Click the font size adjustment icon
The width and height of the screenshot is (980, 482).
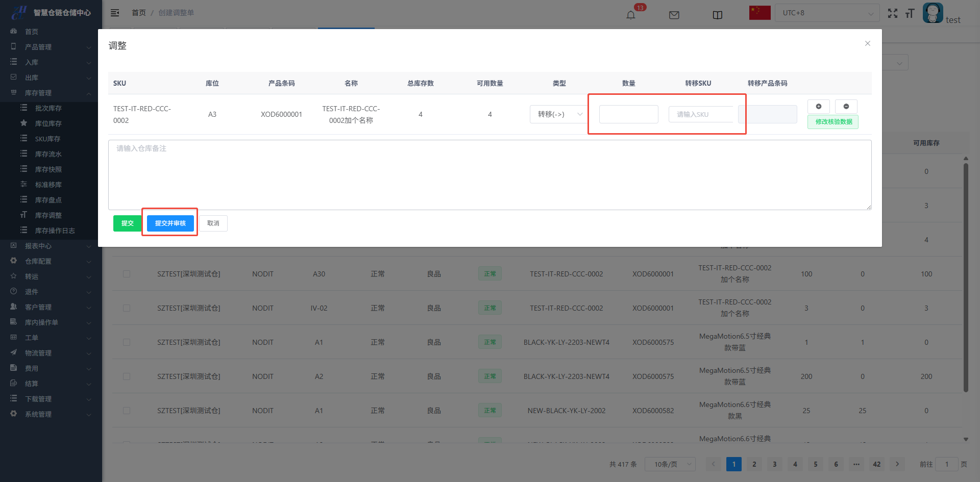pos(910,13)
